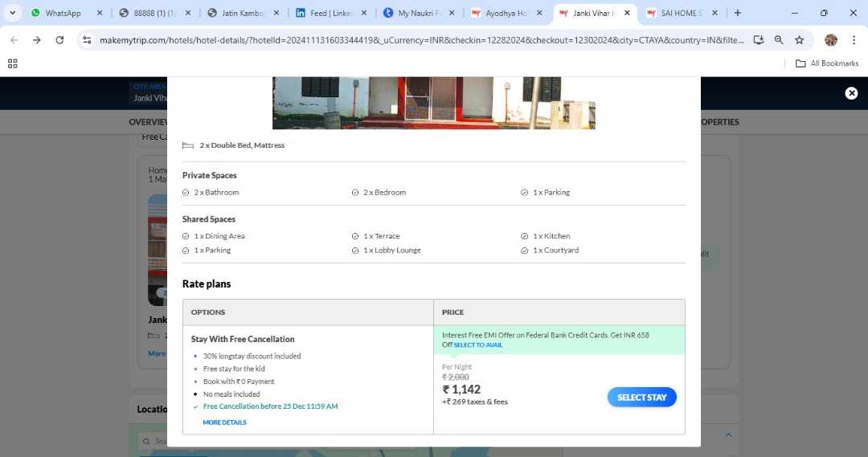Click the 1 x Kitchen check icon

click(524, 236)
